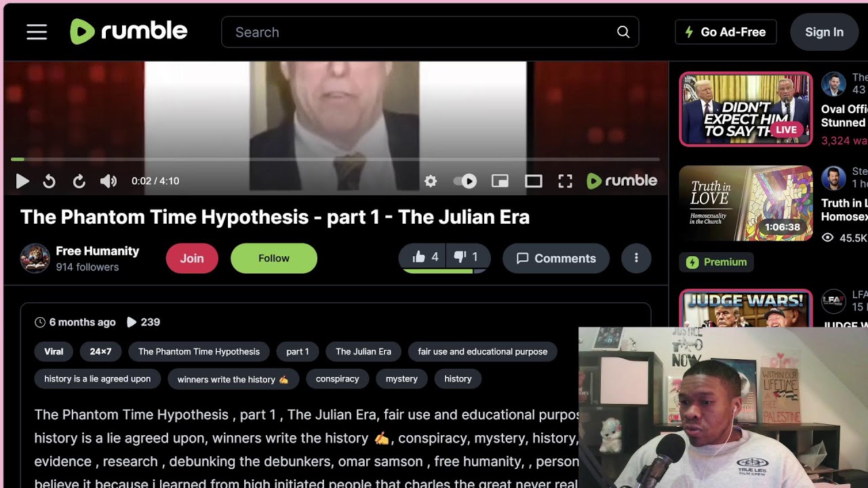
Task: Join the Free Humanity channel
Action: point(192,258)
